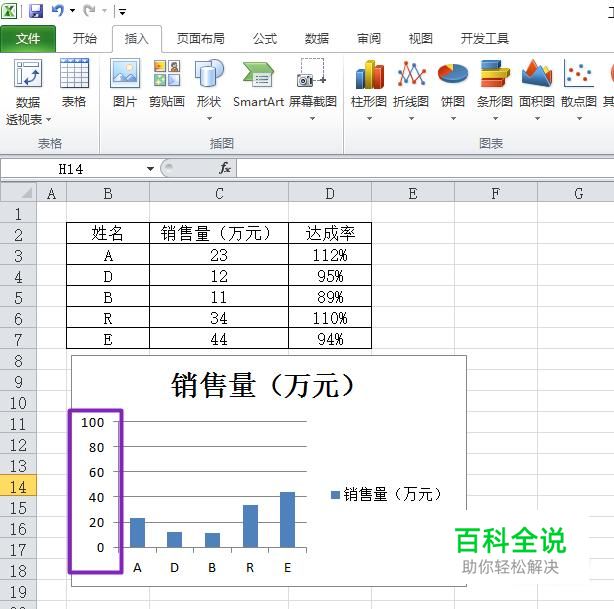Insert a column chart (柱形图)
Screen dimensions: 614x609
[x=369, y=89]
